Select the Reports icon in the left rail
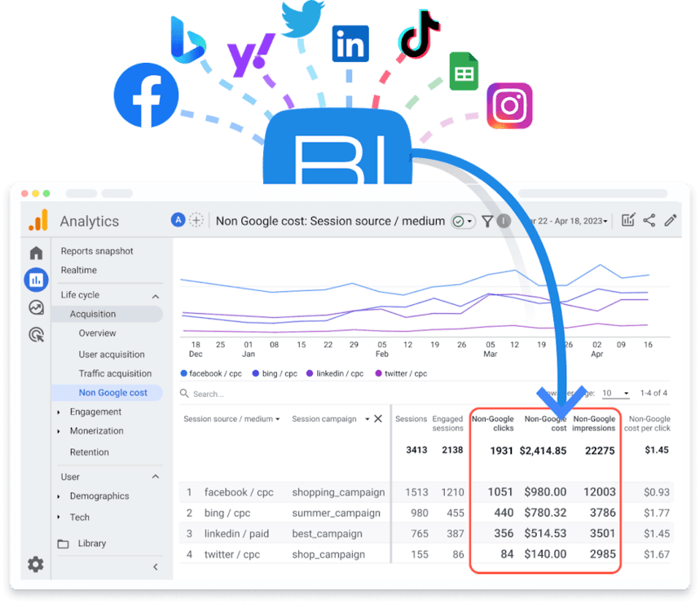The height and width of the screenshot is (604, 700). tap(35, 280)
